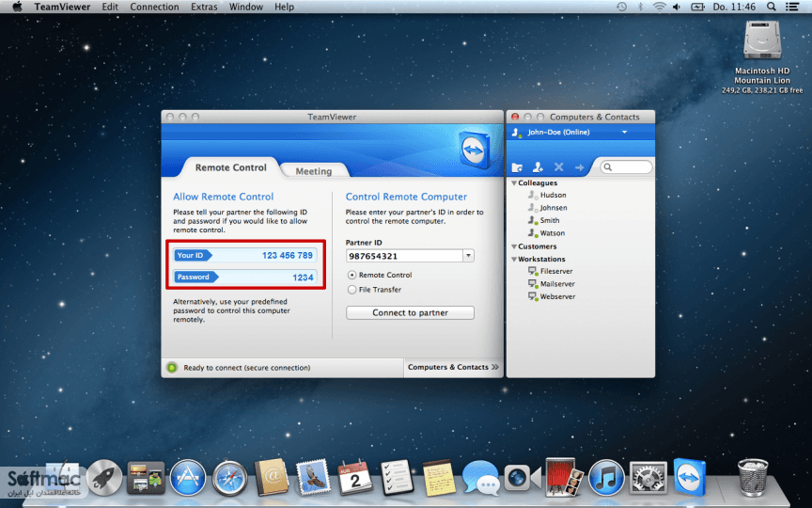The width and height of the screenshot is (812, 508).
Task: Open Messages from the Dock
Action: (480, 477)
